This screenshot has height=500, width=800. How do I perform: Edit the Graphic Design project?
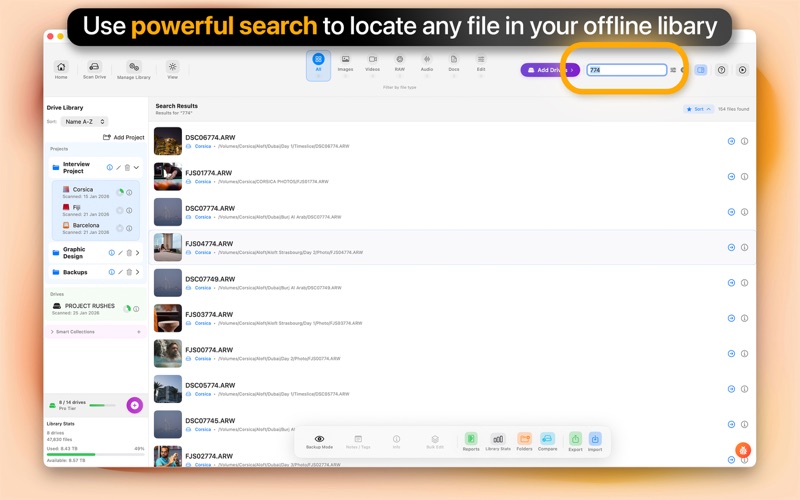(120, 253)
